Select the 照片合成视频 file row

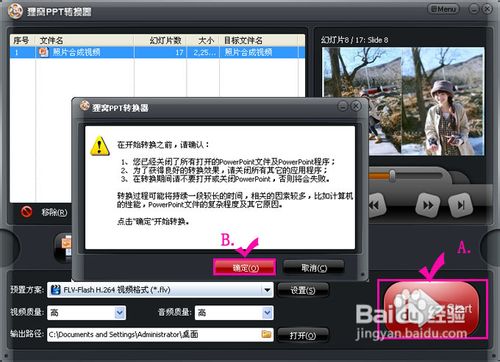click(157, 52)
